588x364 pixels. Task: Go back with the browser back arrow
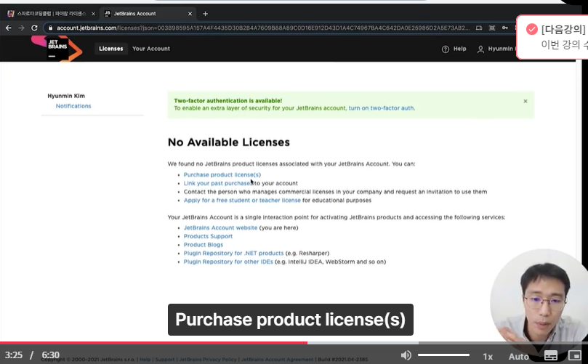(8, 28)
